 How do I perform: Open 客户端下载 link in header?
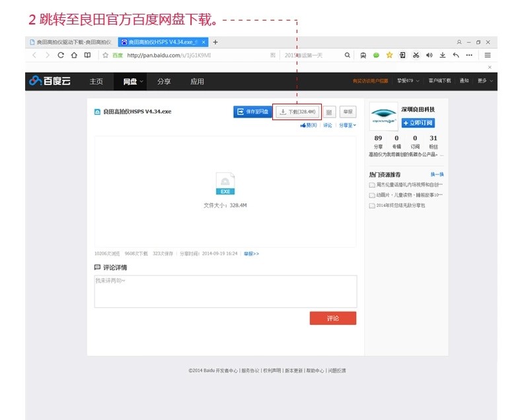tap(439, 81)
